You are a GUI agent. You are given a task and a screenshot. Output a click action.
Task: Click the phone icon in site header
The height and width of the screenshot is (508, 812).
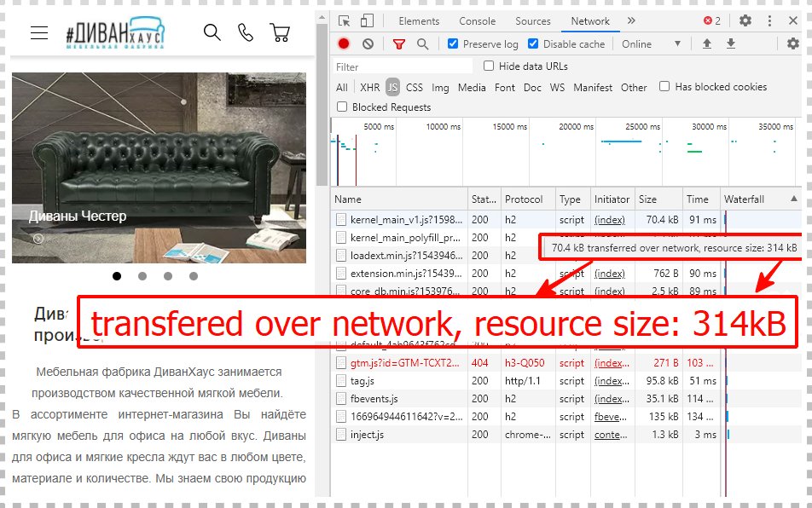(246, 33)
